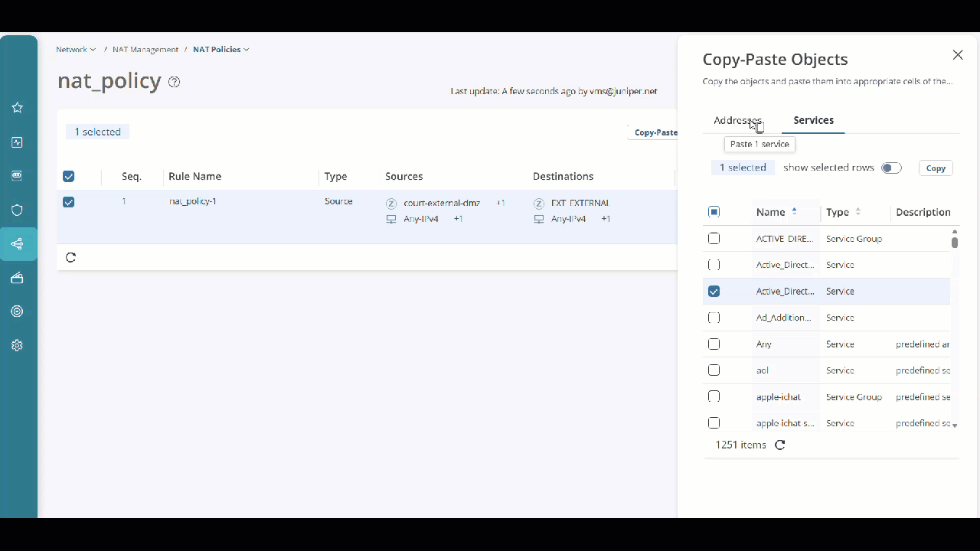Close the Copy-Paste Objects panel
Image resolution: width=980 pixels, height=551 pixels.
[x=958, y=55]
